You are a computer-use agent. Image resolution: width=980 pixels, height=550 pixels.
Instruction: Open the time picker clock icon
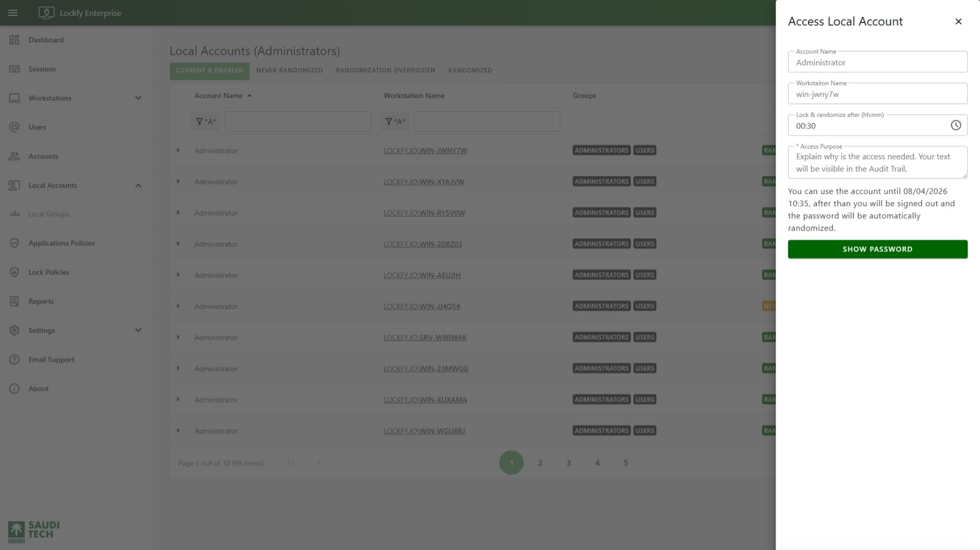point(955,125)
